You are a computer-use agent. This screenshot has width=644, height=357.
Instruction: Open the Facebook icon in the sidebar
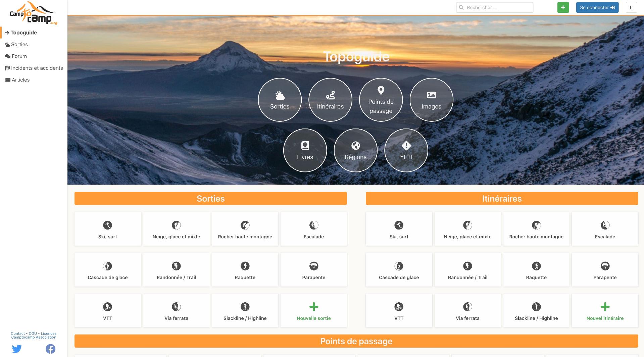50,349
